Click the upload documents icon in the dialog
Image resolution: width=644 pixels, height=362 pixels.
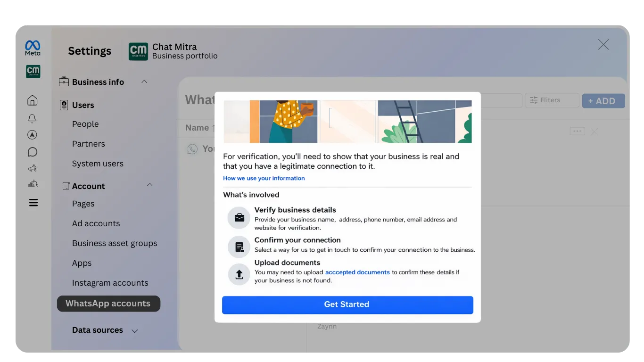[x=239, y=274]
